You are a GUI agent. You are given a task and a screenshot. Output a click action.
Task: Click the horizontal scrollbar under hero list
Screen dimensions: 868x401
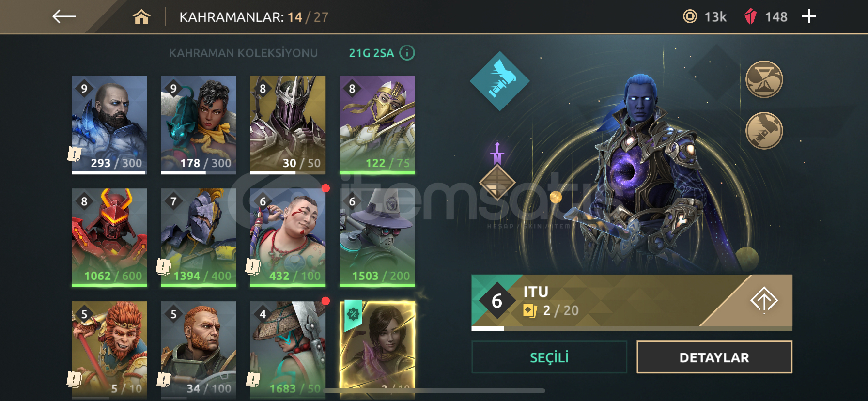point(434,391)
